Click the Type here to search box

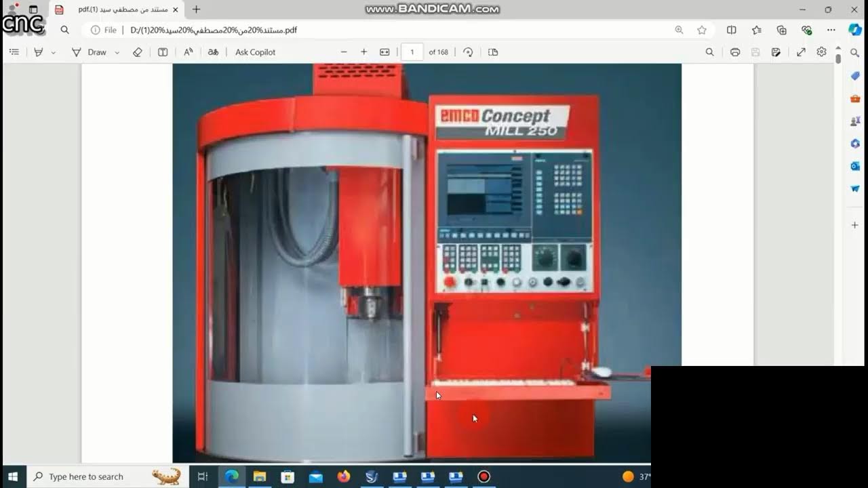click(x=107, y=476)
